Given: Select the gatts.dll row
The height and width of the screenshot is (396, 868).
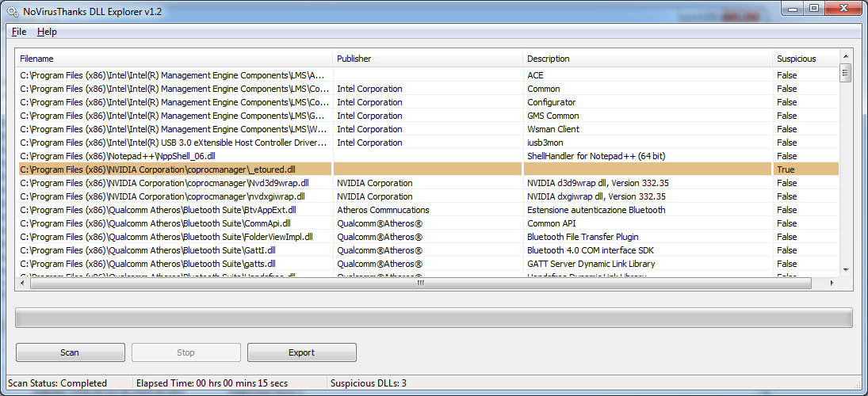Looking at the screenshot, I should pyautogui.click(x=427, y=263).
